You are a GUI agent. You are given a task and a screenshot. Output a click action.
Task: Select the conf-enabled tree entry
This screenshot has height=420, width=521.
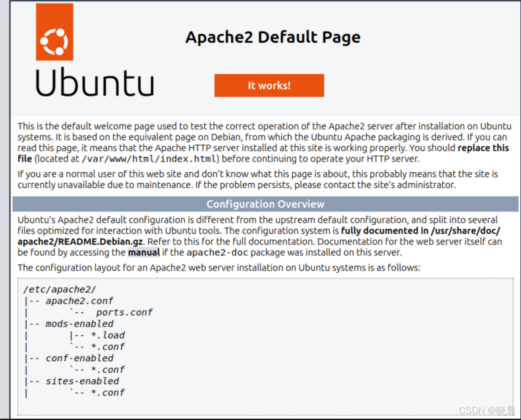[80, 358]
